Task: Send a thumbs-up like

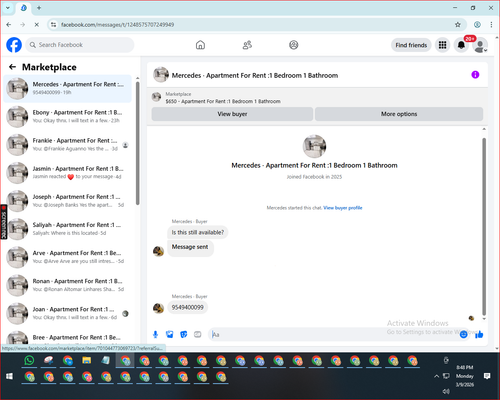Action: [479, 334]
